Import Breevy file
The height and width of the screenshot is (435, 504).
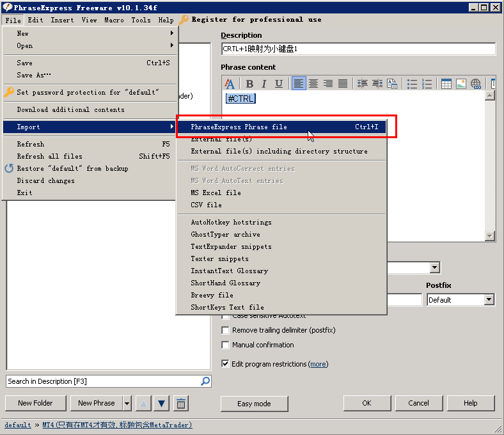click(281, 295)
